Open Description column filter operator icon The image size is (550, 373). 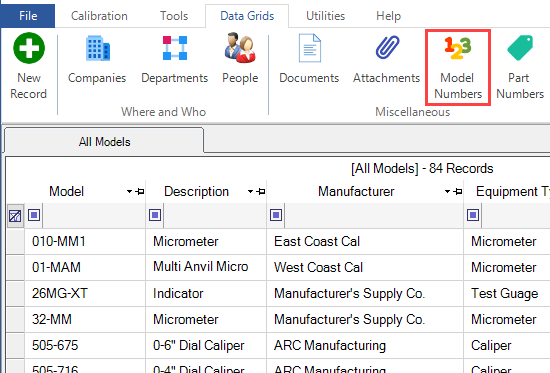click(155, 215)
